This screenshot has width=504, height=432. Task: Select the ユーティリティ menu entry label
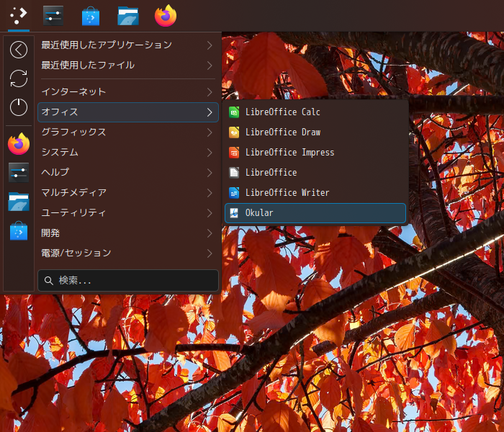[x=73, y=213]
